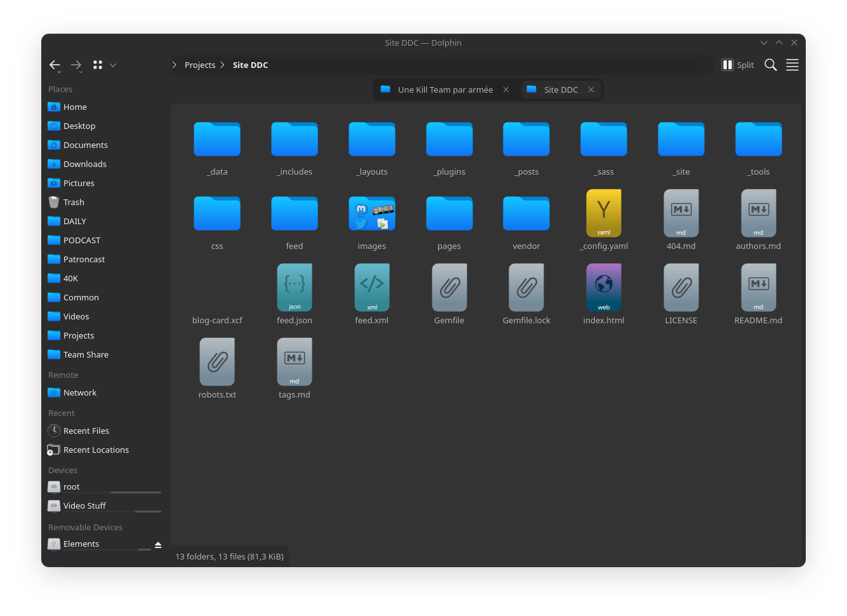This screenshot has width=847, height=616.
Task: Open the search magnifier icon
Action: pyautogui.click(x=771, y=65)
